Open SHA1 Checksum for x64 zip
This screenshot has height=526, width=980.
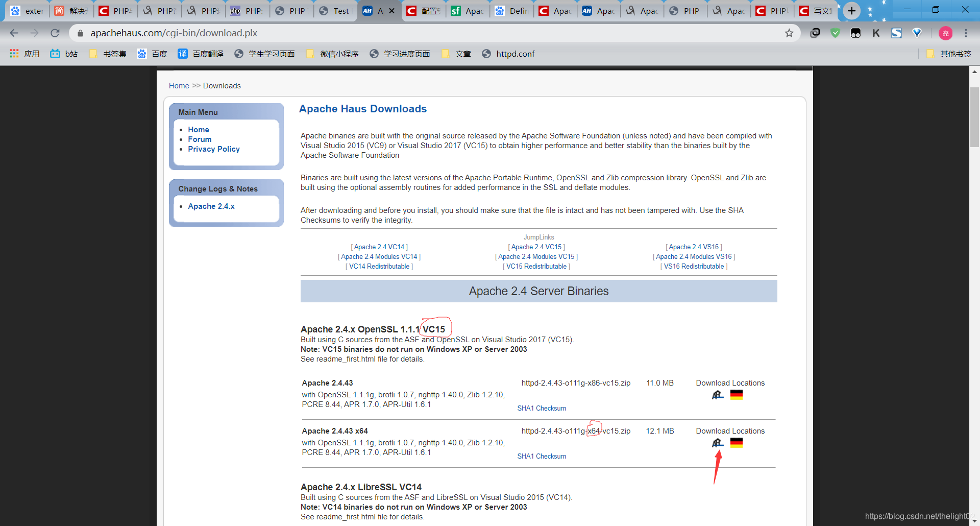[542, 457]
